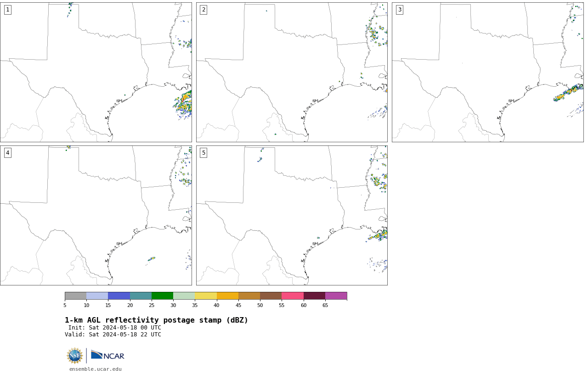Click the ensemble.ucar.edu text
This screenshot has height=374, width=588.
click(96, 369)
